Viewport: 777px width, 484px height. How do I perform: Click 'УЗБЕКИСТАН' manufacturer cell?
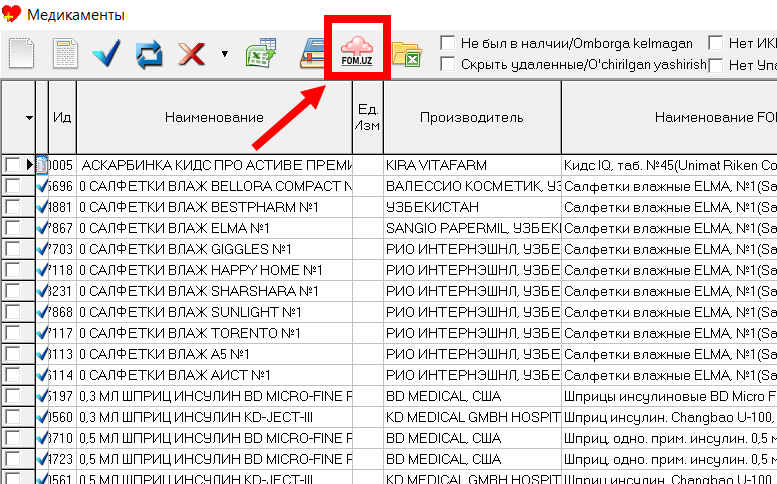click(x=472, y=207)
